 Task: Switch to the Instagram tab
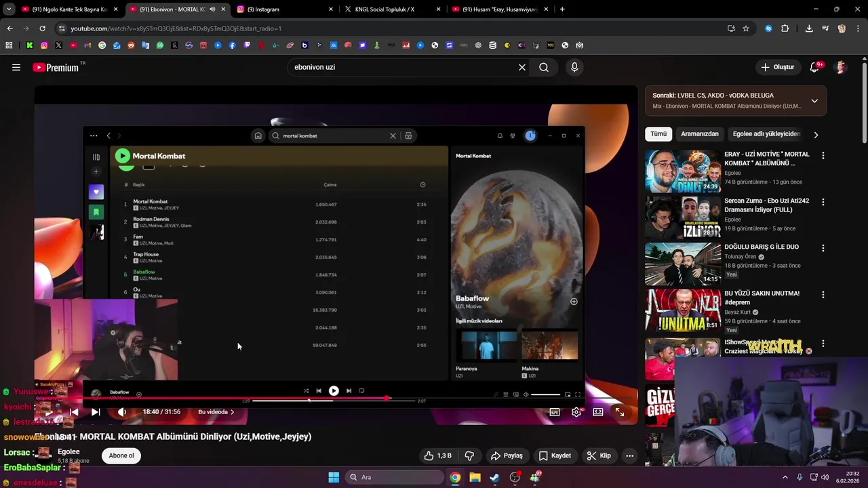285,9
